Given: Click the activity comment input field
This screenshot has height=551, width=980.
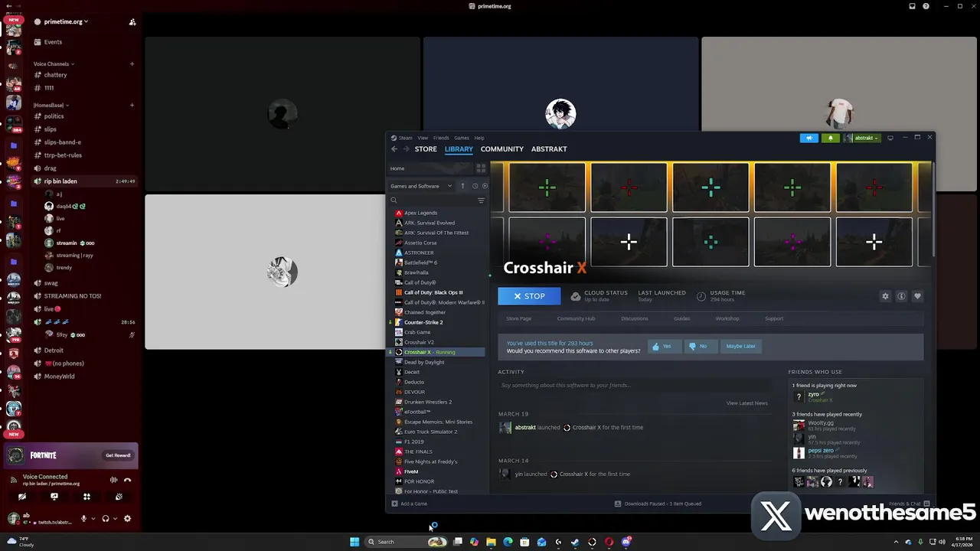Looking at the screenshot, I should tap(634, 386).
